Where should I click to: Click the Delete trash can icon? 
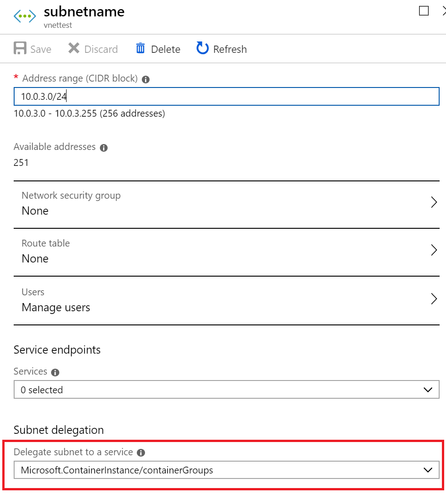coord(140,48)
